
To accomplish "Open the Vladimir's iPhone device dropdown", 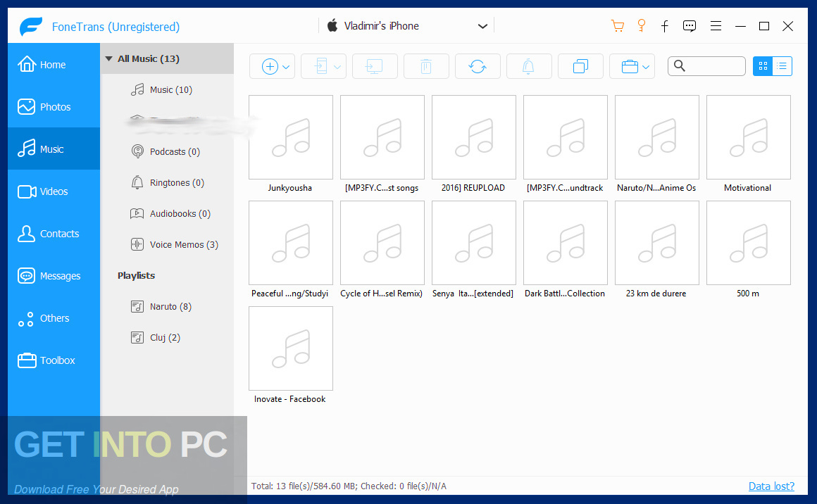I will tap(407, 26).
